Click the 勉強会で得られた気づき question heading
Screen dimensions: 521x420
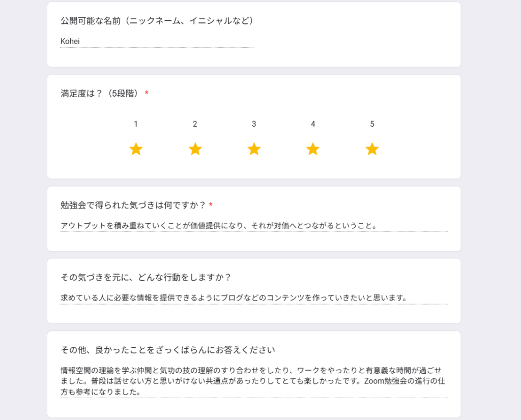(133, 205)
